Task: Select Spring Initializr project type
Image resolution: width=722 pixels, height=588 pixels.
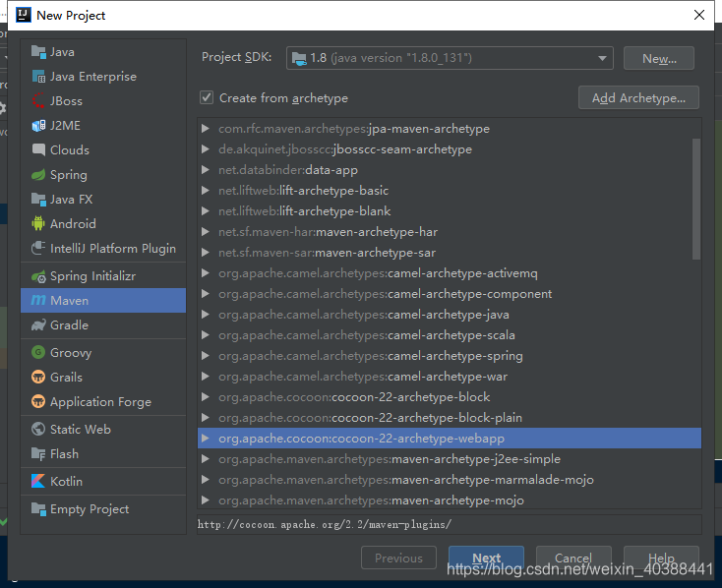Action: [x=103, y=276]
